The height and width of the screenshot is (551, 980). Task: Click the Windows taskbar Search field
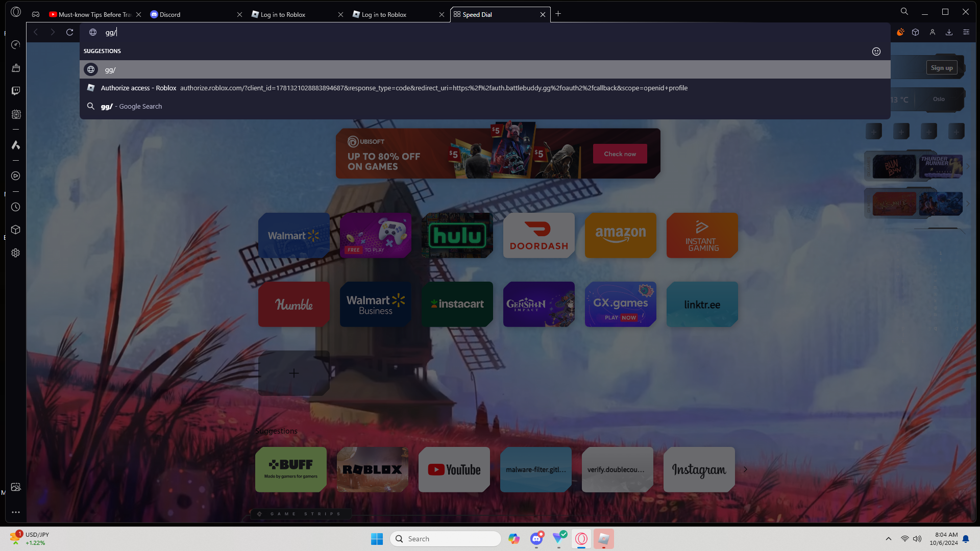(x=445, y=539)
